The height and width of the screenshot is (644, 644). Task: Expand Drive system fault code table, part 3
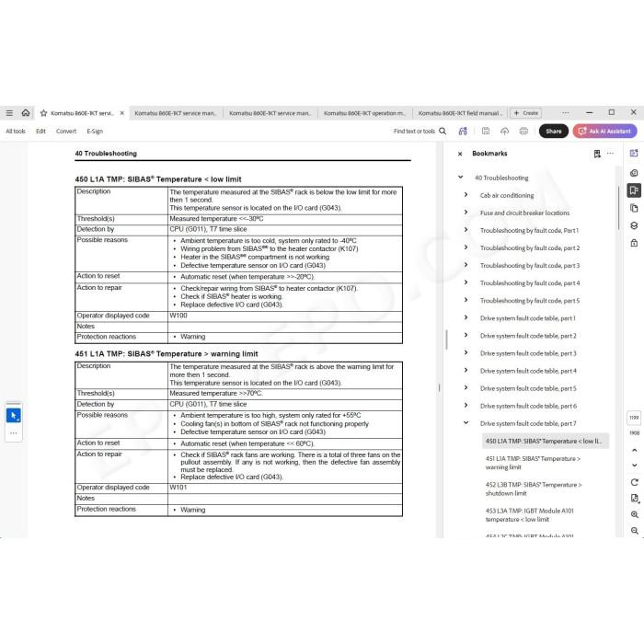[466, 352]
